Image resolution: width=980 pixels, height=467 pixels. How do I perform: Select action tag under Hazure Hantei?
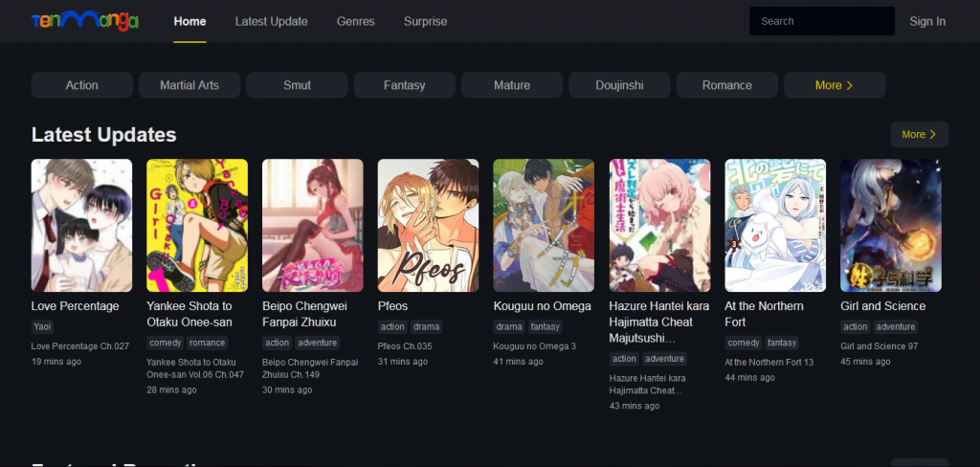[624, 359]
